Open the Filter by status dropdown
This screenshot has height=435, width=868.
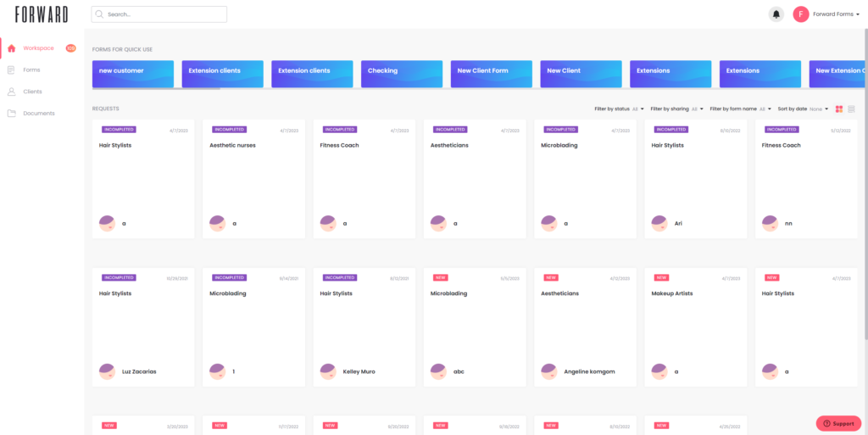pos(620,109)
